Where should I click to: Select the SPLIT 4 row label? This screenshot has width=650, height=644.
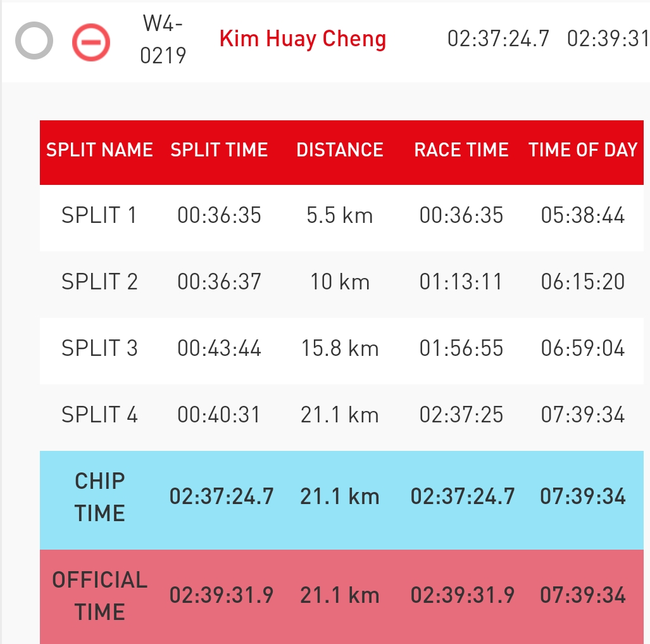99,414
